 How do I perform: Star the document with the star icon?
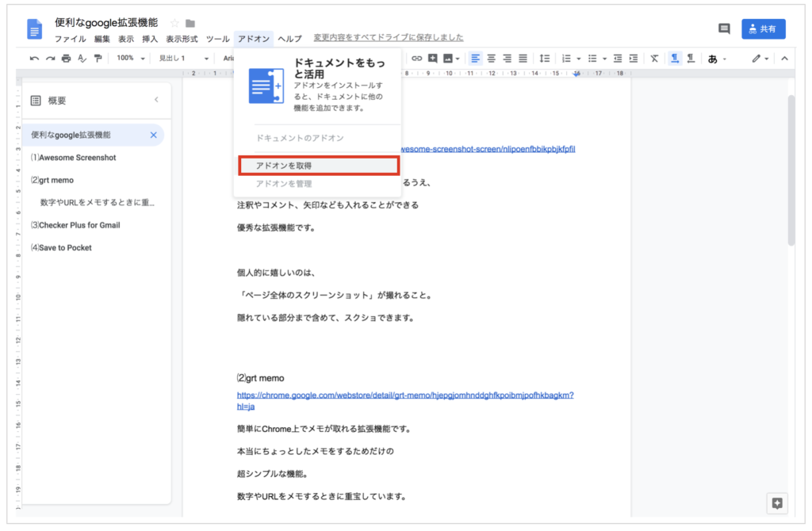(x=174, y=23)
